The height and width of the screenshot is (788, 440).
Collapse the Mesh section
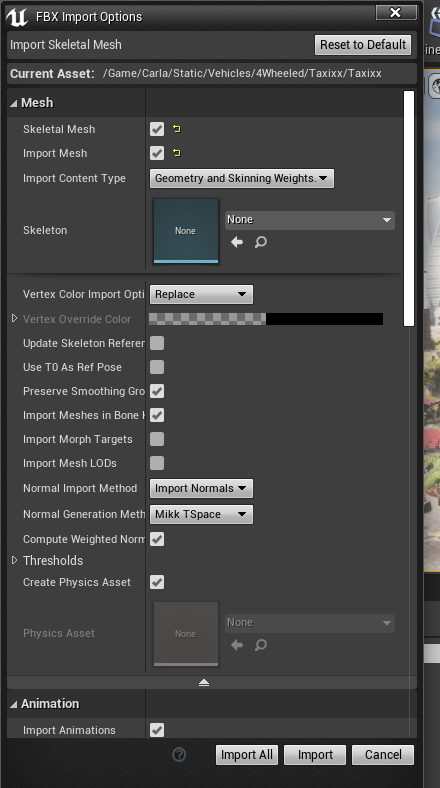point(14,103)
